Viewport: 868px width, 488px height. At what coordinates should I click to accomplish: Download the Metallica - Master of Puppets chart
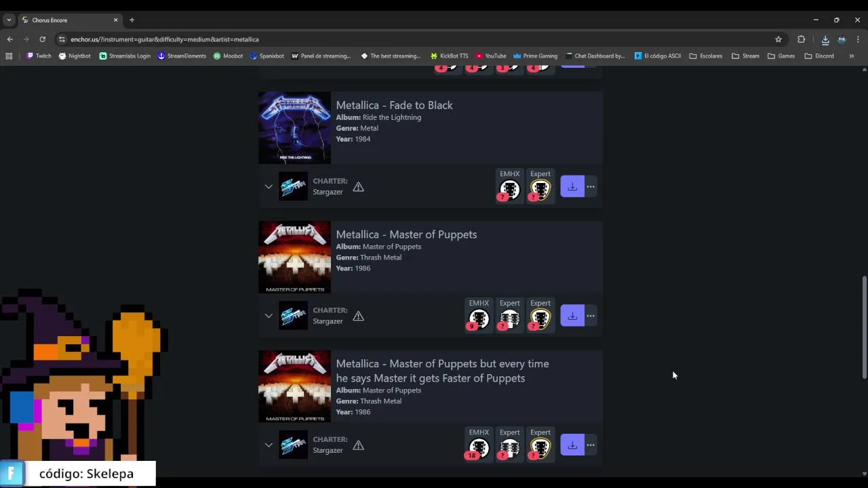(572, 316)
